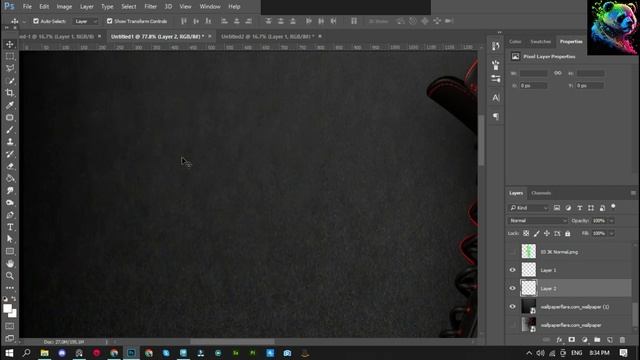640x360 pixels.
Task: Select the Pen tool
Action: tap(10, 215)
